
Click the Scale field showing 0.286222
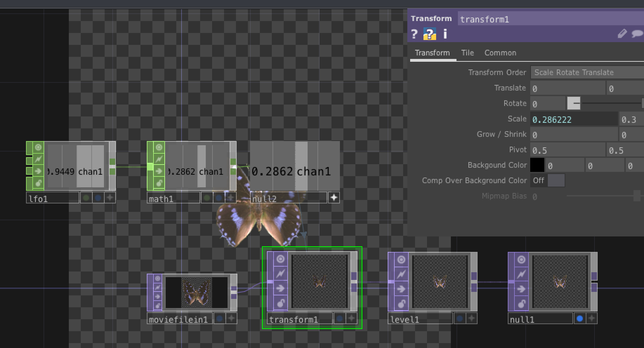pos(573,120)
